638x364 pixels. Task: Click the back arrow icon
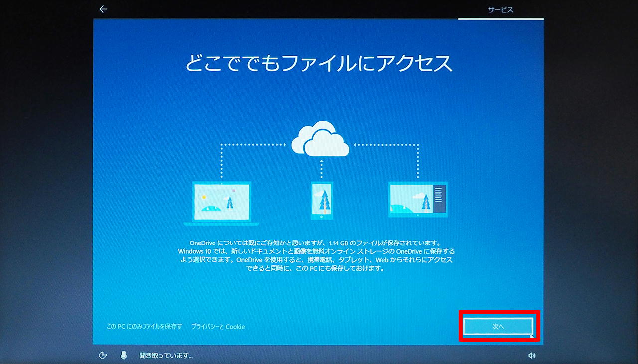coord(103,9)
